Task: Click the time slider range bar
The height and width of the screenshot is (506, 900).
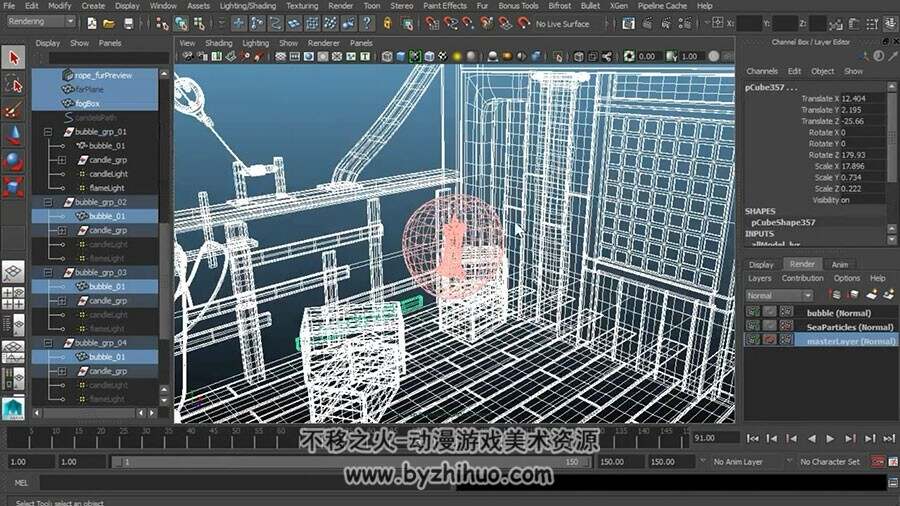Action: point(351,462)
